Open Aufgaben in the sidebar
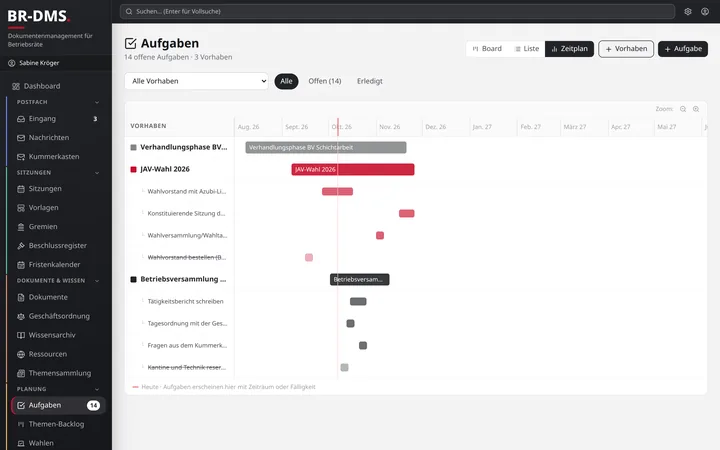Screen dimensions: 720x450 coord(58,405)
